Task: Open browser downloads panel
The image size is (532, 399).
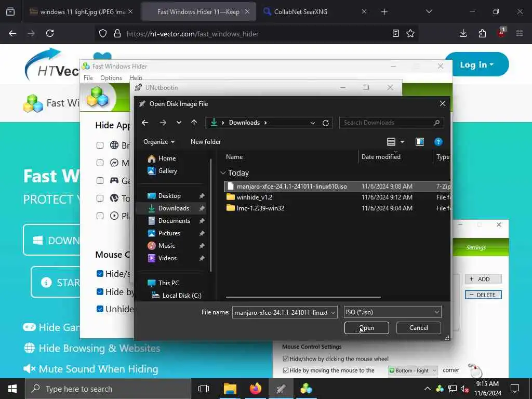Action: [463, 33]
